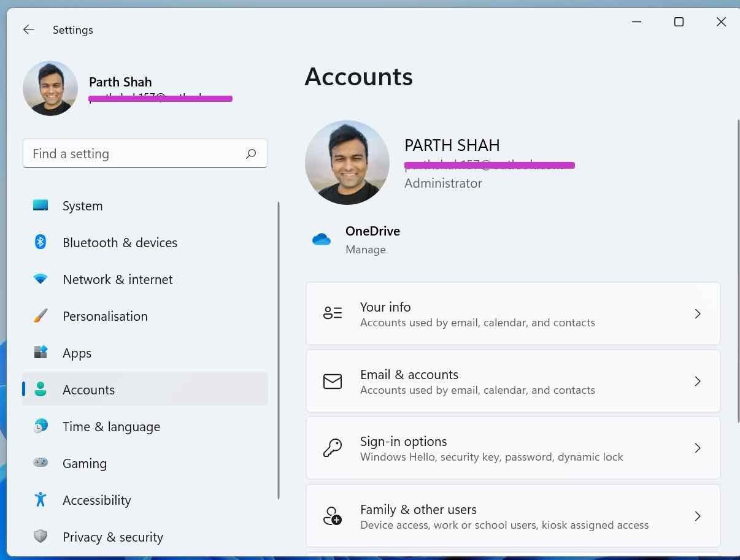This screenshot has width=740, height=560.
Task: Go to Accessibility settings
Action: pyautogui.click(x=145, y=500)
